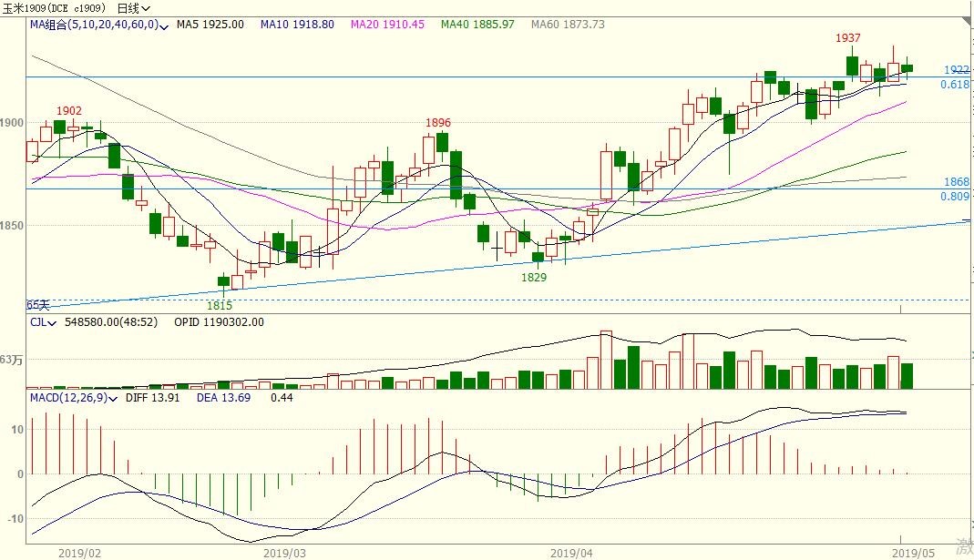This screenshot has width=974, height=560.
Task: Select the 0.809 Fibonacci level label
Action: [954, 196]
